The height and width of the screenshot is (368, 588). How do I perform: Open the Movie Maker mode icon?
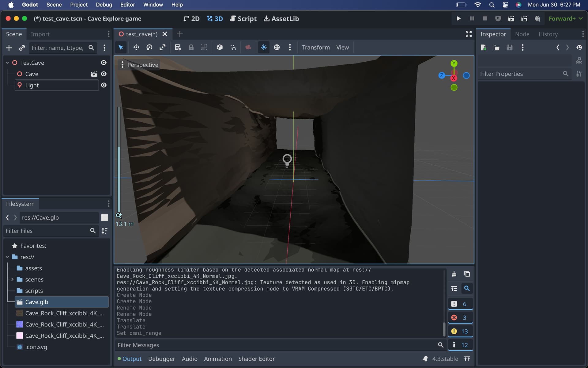pyautogui.click(x=537, y=19)
